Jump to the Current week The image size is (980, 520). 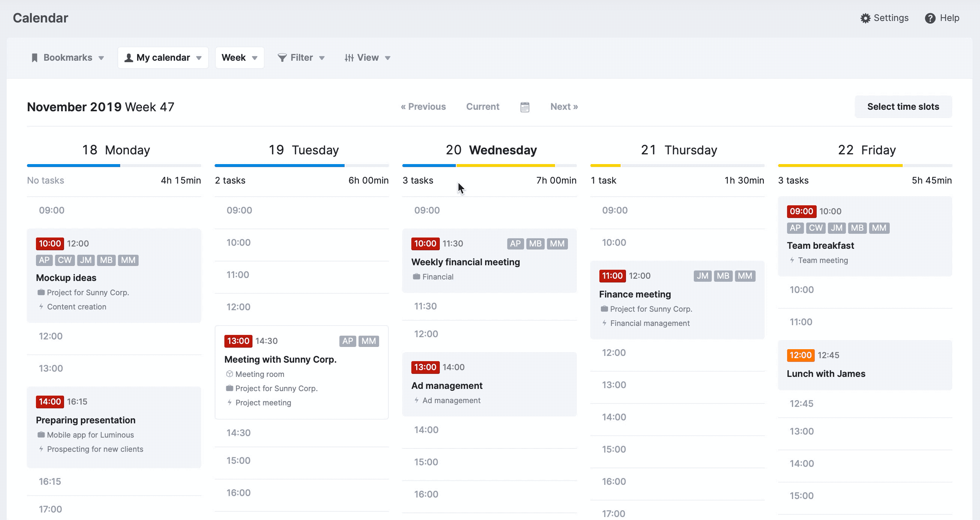[483, 106]
